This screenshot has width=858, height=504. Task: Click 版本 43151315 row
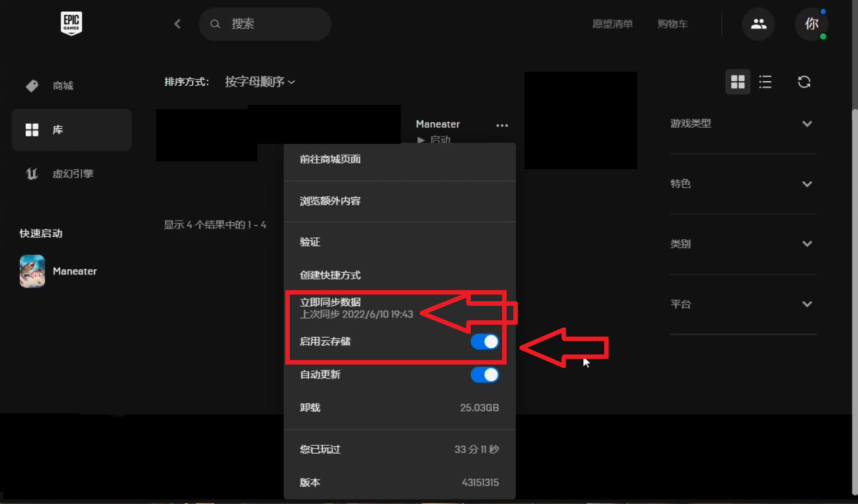coord(400,482)
